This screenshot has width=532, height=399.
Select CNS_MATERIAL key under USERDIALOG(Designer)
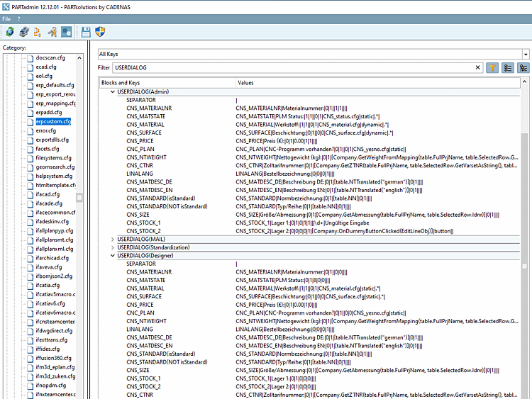click(x=145, y=288)
